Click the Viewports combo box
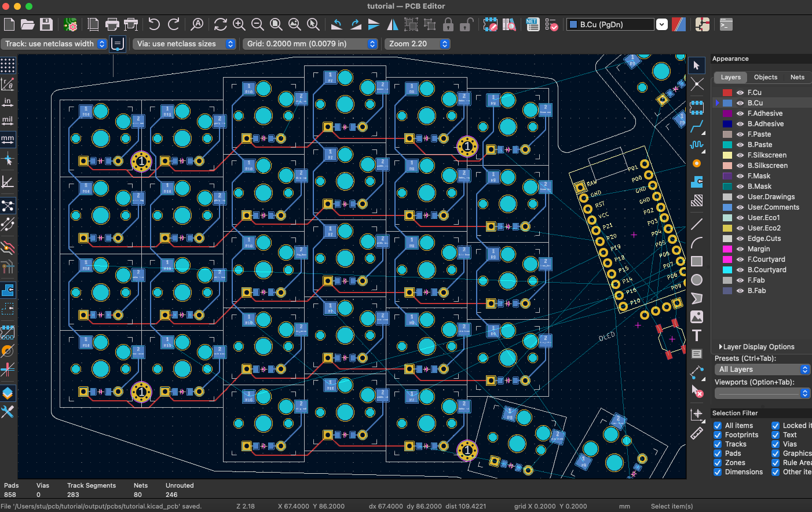812x512 pixels. coord(762,393)
